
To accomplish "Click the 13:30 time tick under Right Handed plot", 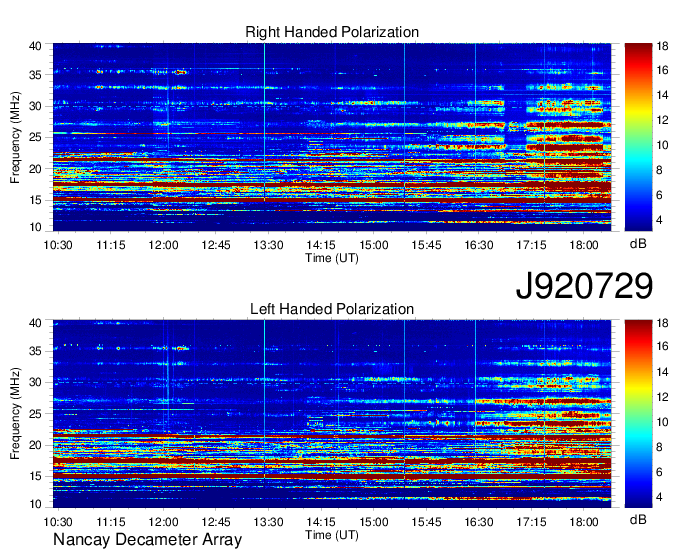I will point(268,245).
